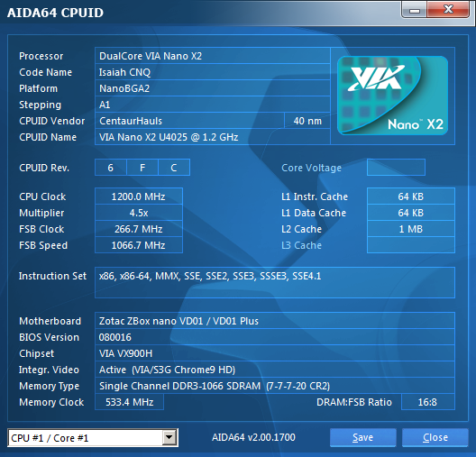Open the CPU #1 / Core #1 dropdown arrow
The image size is (476, 457).
[x=169, y=437]
